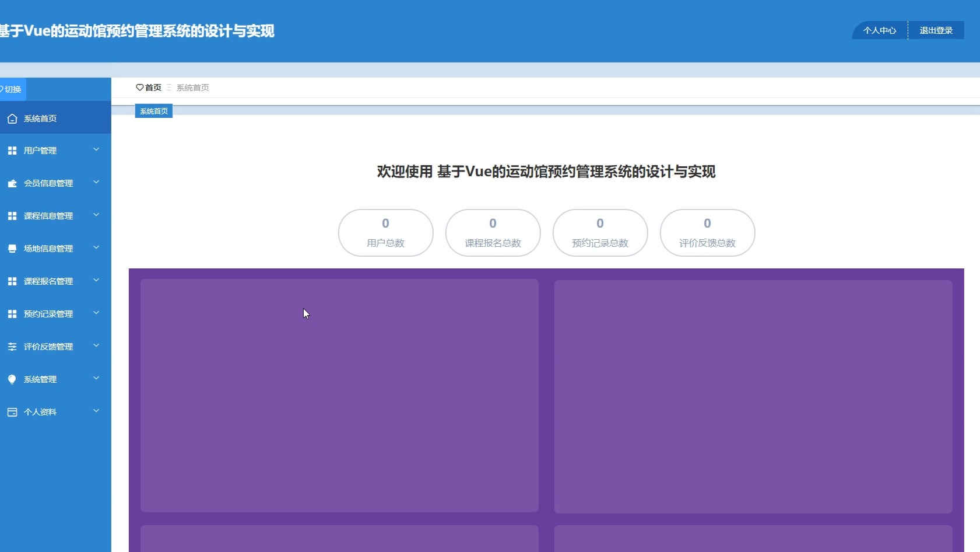
Task: Open the 预约记录管理 menu label
Action: tap(48, 314)
